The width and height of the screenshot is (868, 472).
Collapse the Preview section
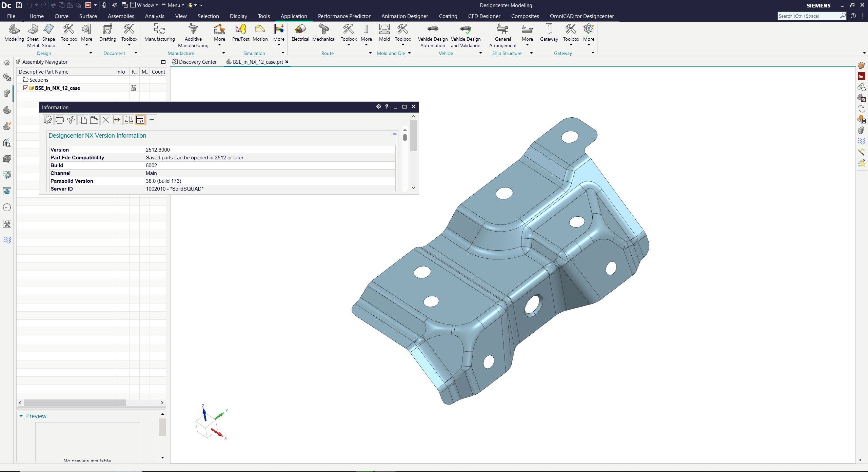pyautogui.click(x=21, y=416)
